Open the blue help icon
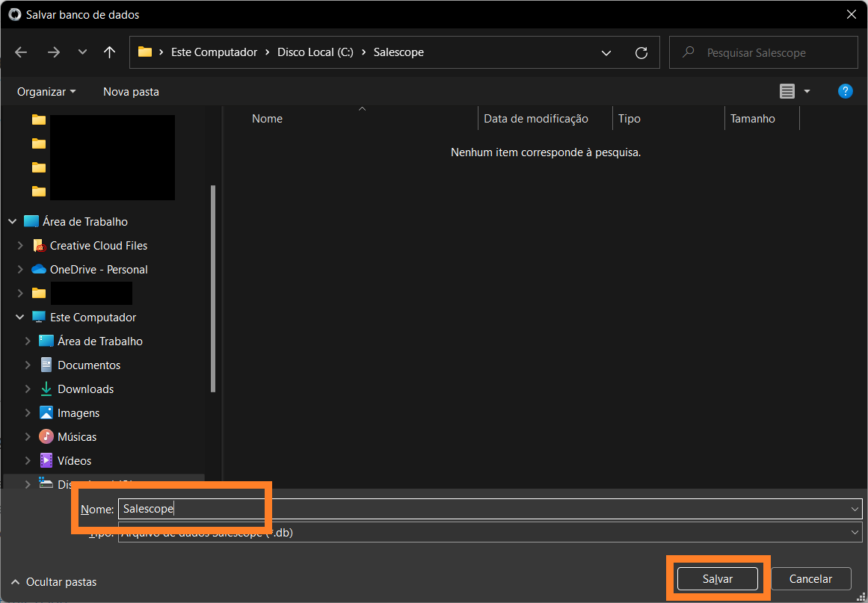 point(846,91)
